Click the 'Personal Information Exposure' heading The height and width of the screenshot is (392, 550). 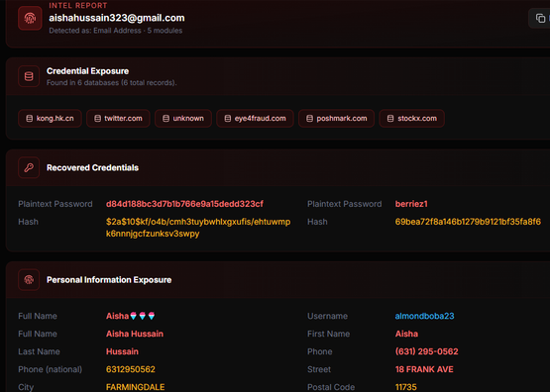[109, 280]
